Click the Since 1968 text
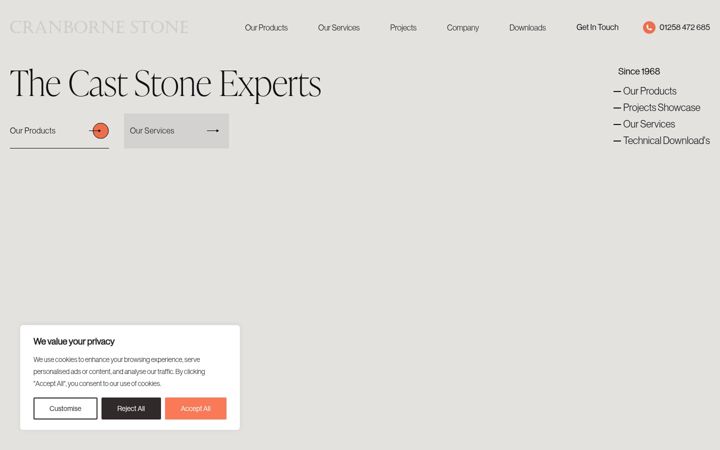The image size is (720, 450). tap(639, 71)
